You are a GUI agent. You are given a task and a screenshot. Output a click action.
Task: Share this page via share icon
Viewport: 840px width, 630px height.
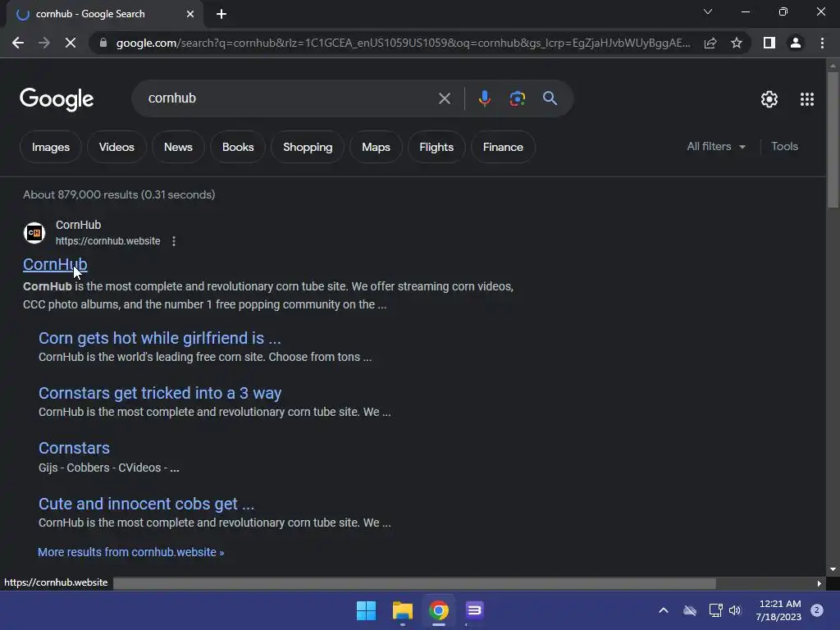tap(710, 43)
